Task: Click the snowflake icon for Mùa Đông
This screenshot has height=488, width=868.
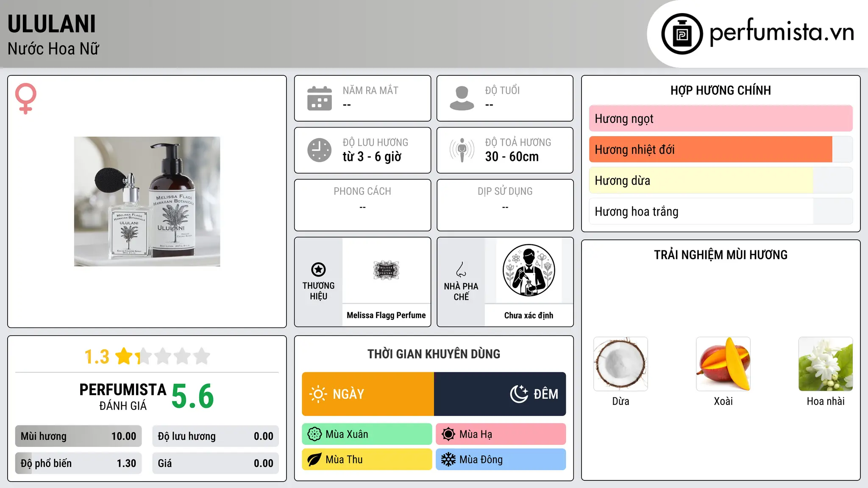Action: click(x=448, y=460)
